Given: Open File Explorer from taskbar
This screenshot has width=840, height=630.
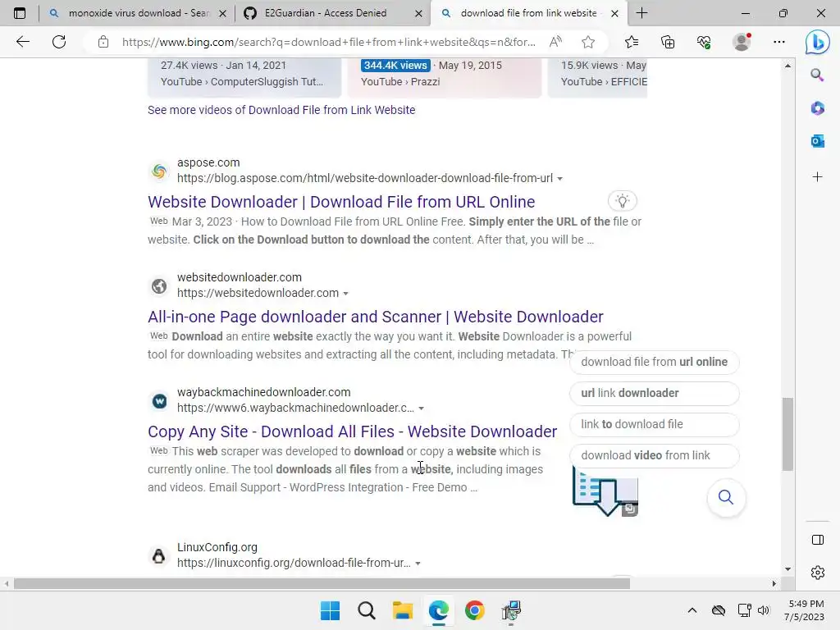Looking at the screenshot, I should point(402,610).
